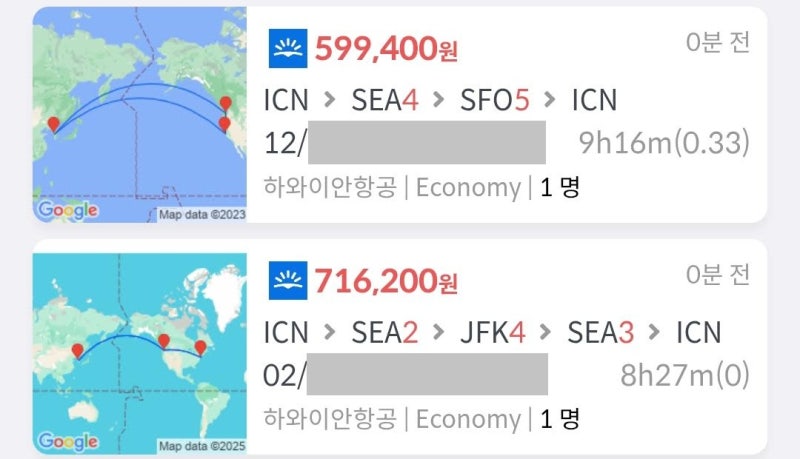Click the Incheon pin on bottom map
800x459 pixels.
(78, 351)
